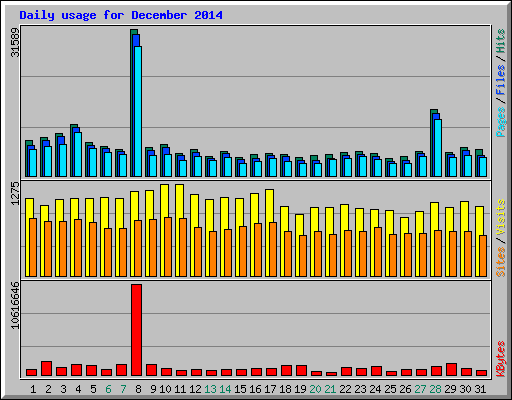Click the red KBytes bar for day 19
512x400 pixels.
(x=301, y=371)
